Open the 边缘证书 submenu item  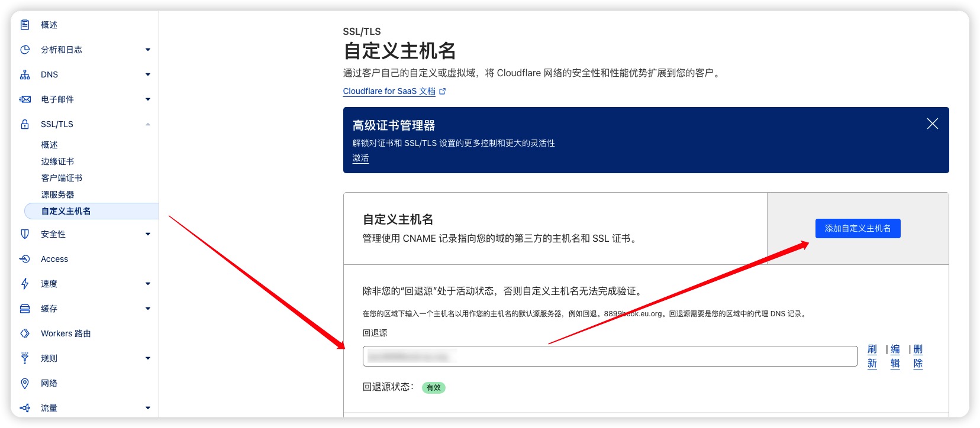coord(57,161)
